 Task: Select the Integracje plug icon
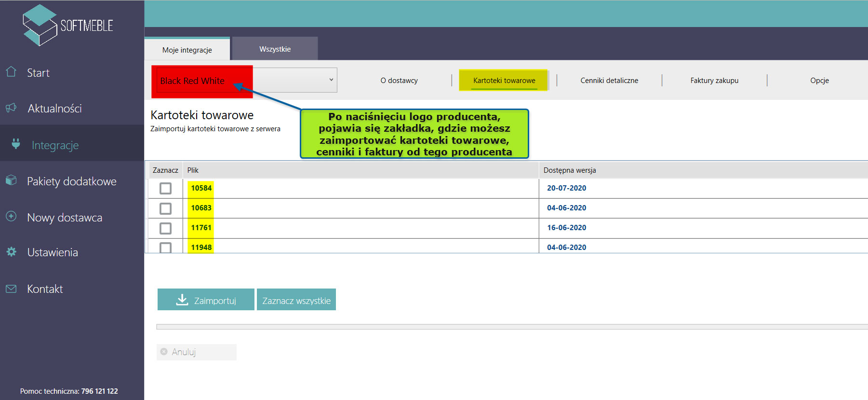[16, 144]
